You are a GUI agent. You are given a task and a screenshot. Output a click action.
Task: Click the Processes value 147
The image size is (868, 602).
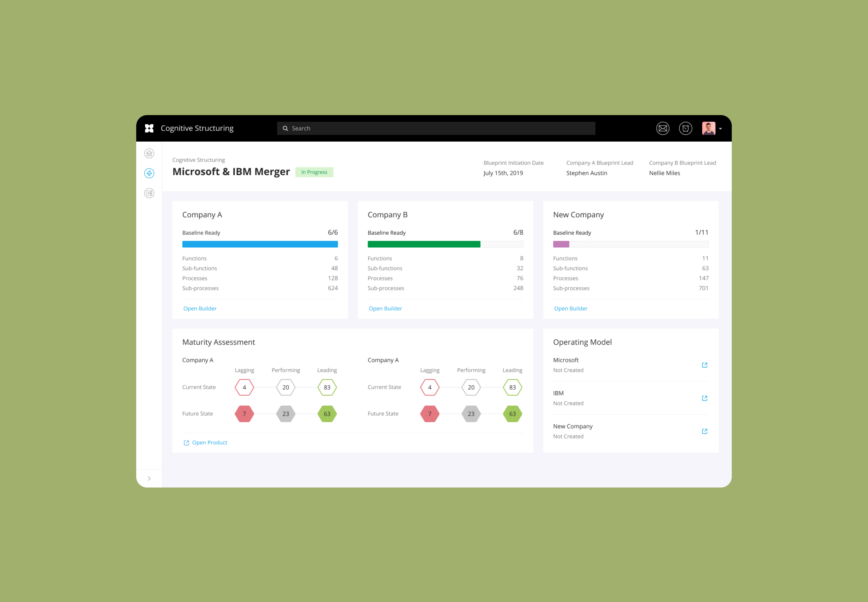703,278
